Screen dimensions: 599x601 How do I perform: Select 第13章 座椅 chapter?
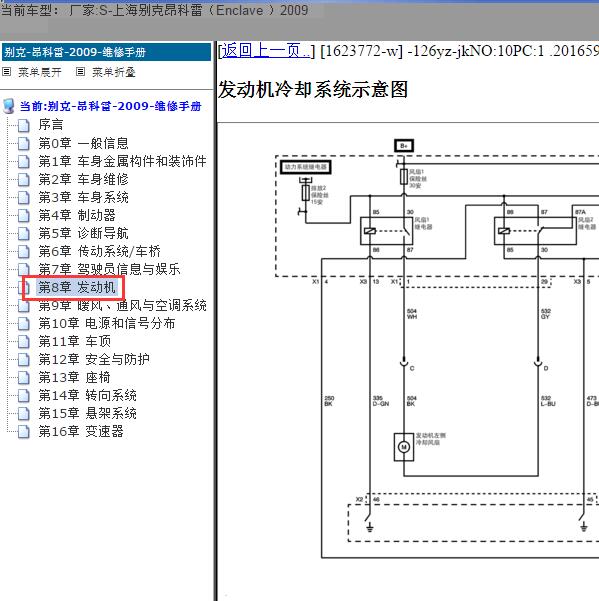[74, 377]
